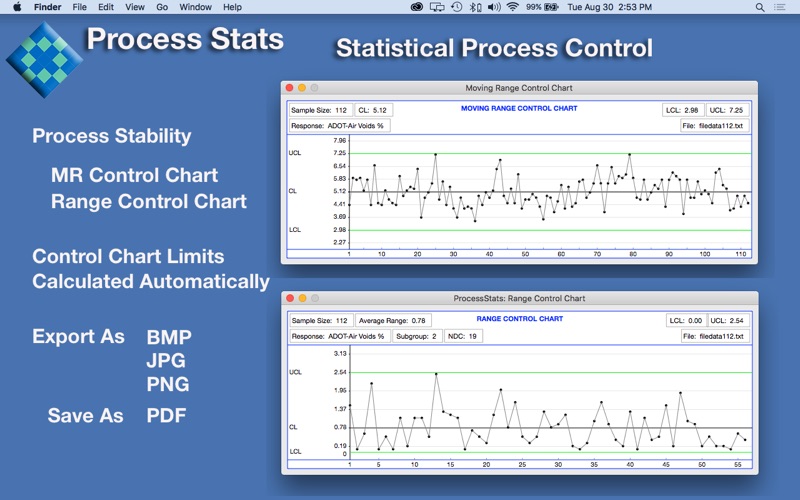Click the Creative Cloud menu bar icon
The height and width of the screenshot is (500, 800).
pos(417,7)
